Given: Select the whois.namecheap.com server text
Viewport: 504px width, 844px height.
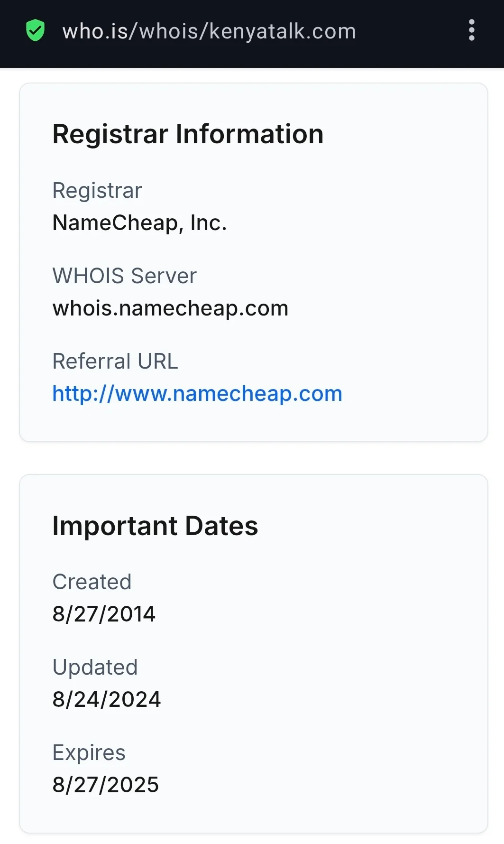Looking at the screenshot, I should (170, 308).
